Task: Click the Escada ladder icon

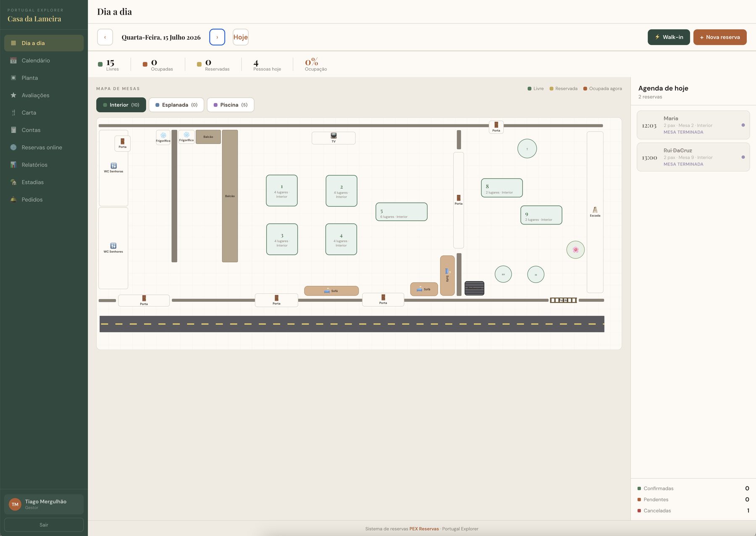Action: click(595, 209)
